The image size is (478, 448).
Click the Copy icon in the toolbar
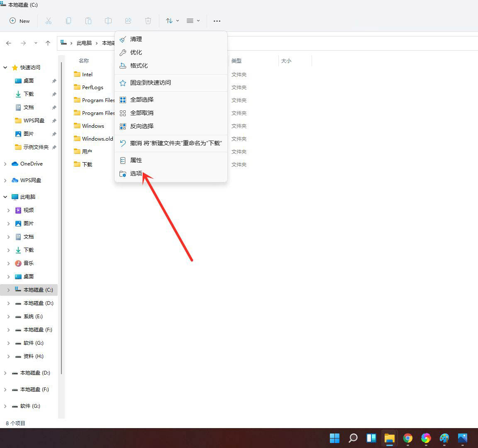coord(68,21)
